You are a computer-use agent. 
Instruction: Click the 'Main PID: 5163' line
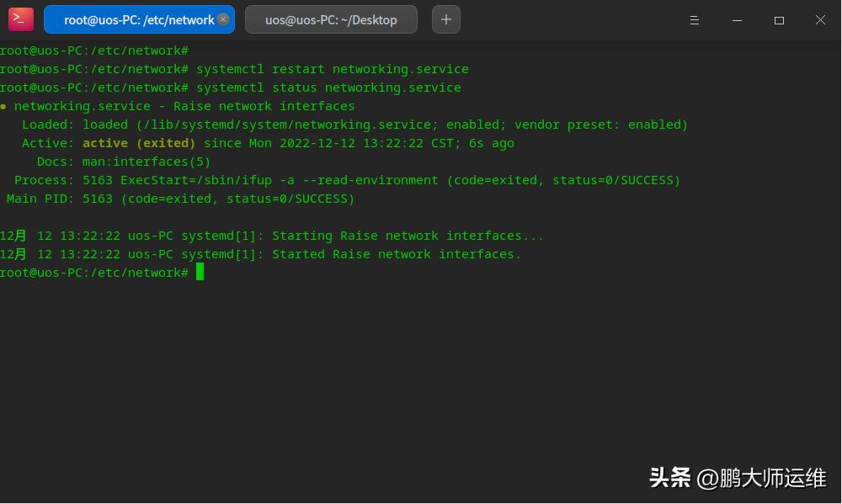pos(180,199)
